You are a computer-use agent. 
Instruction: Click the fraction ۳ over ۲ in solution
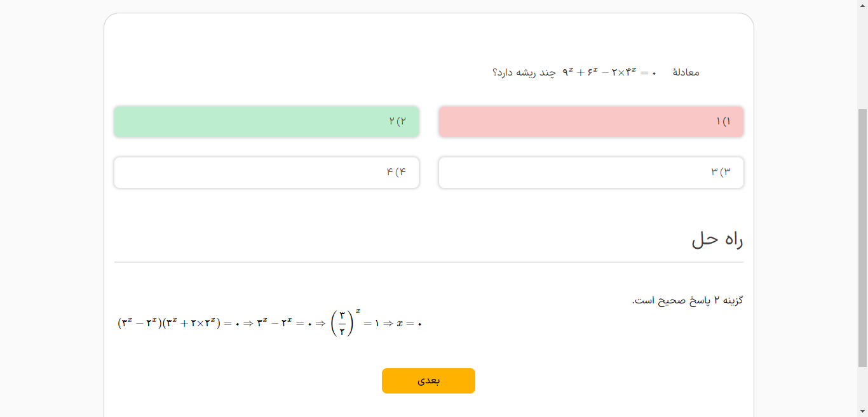pyautogui.click(x=342, y=323)
